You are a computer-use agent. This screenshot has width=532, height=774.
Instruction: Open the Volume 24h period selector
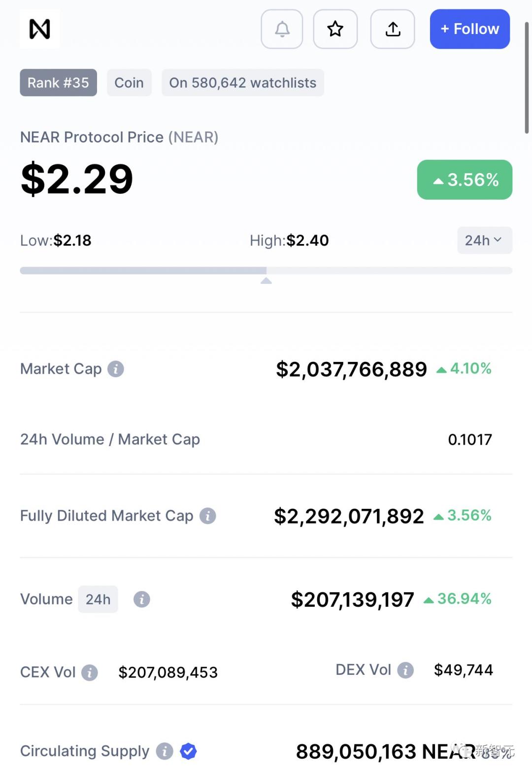click(x=98, y=599)
